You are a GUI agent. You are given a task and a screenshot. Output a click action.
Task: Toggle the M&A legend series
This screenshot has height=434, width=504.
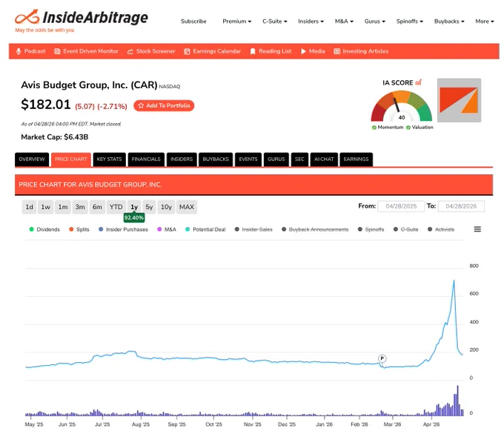pyautogui.click(x=167, y=229)
